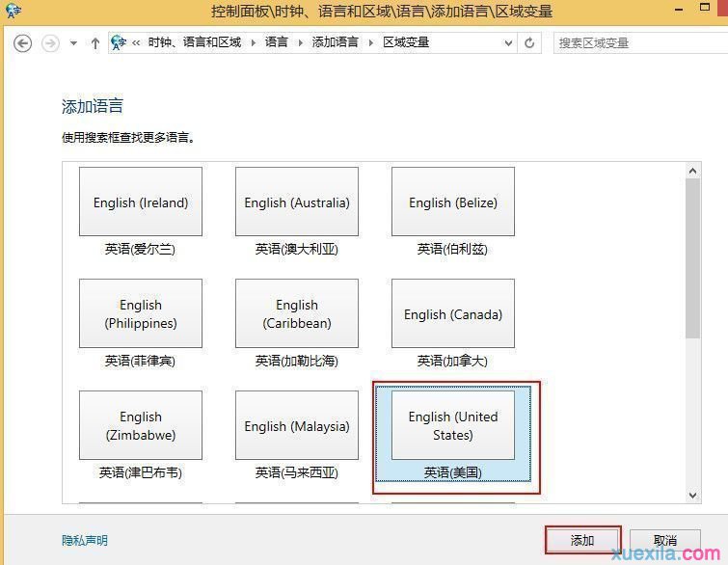Click the control panel icon in address bar

pos(119,42)
